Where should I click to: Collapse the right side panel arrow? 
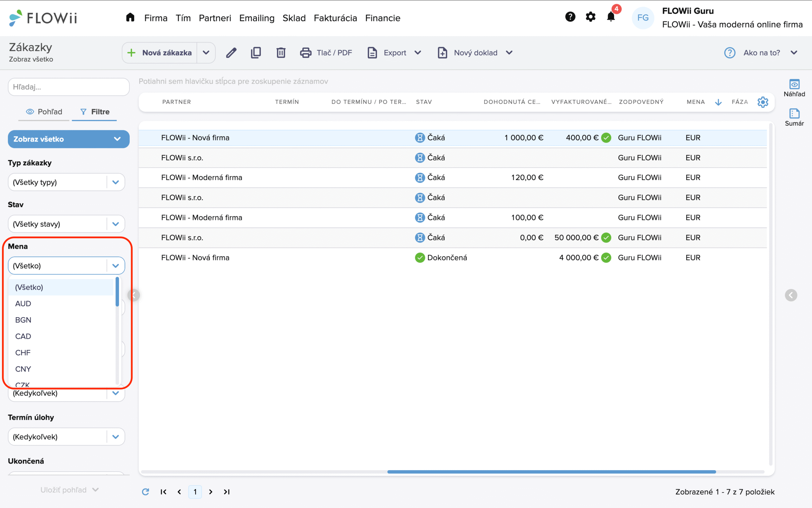click(x=791, y=295)
